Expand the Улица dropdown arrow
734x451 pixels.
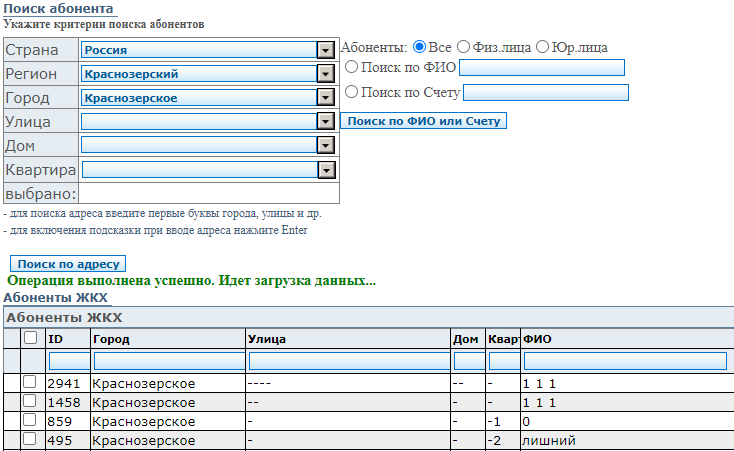324,121
